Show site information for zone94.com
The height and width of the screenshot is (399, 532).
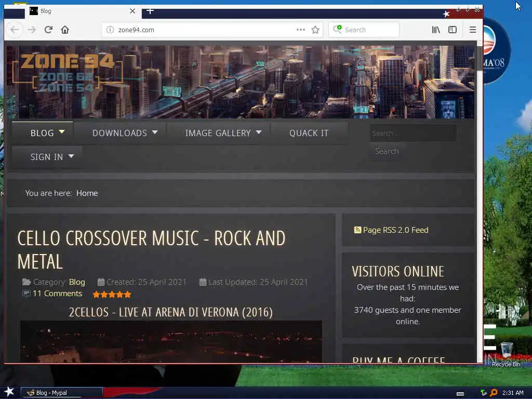[110, 30]
